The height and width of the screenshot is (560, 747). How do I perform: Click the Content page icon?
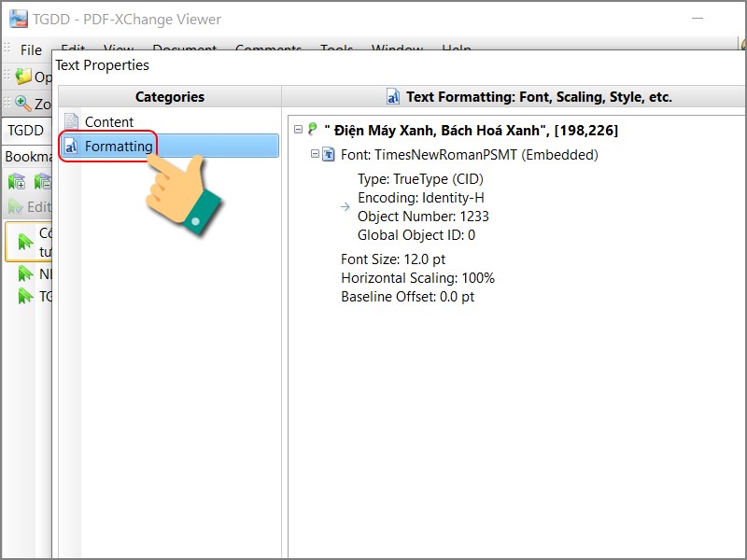tap(72, 121)
